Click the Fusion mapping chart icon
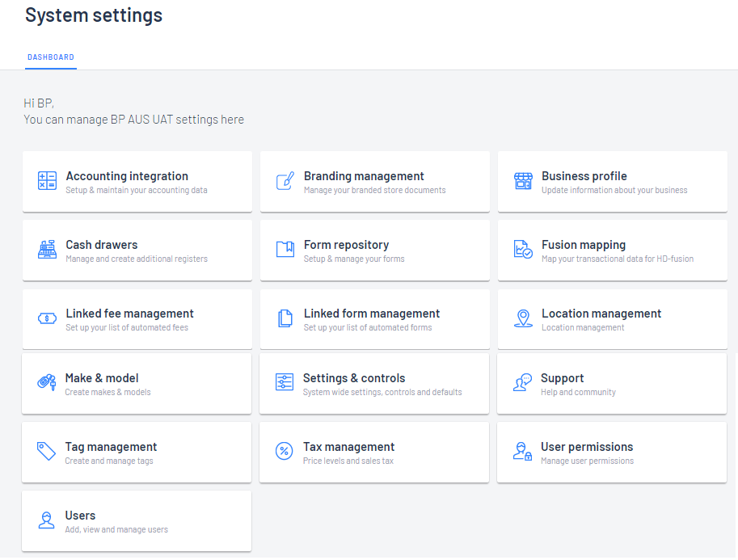 point(523,250)
